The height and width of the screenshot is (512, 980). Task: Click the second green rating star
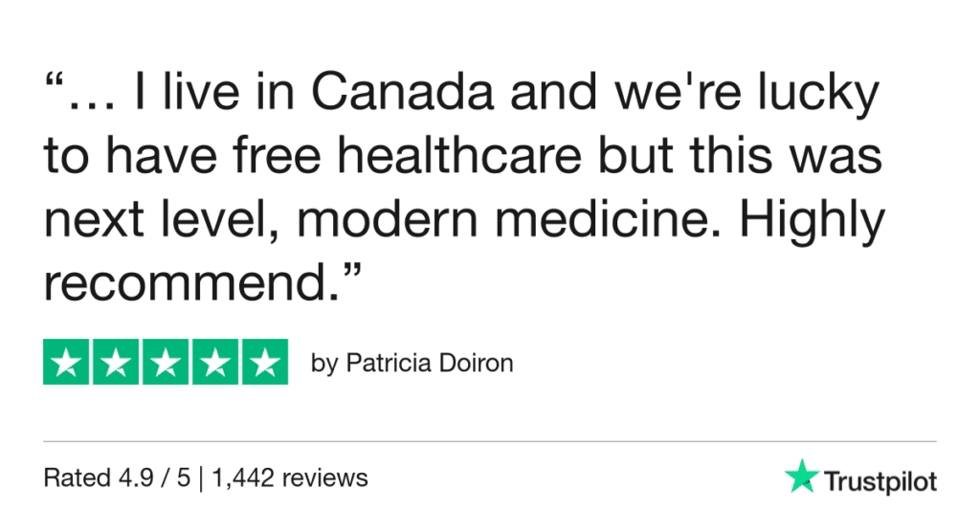pos(116,362)
